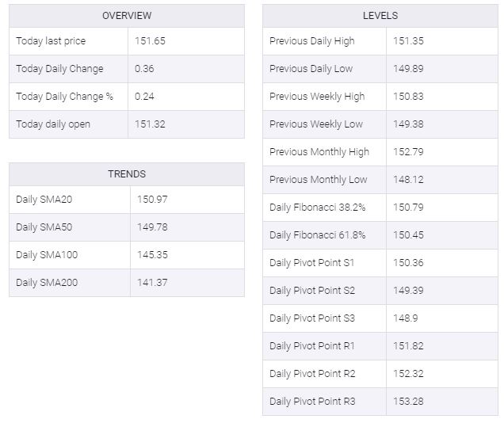This screenshot has height=423, width=504.
Task: Select the Previous Monthly High value 152.79
Action: point(408,151)
